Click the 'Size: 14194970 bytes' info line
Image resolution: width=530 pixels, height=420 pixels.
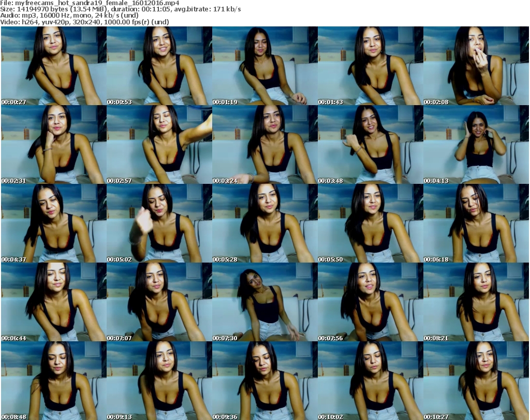pos(120,9)
